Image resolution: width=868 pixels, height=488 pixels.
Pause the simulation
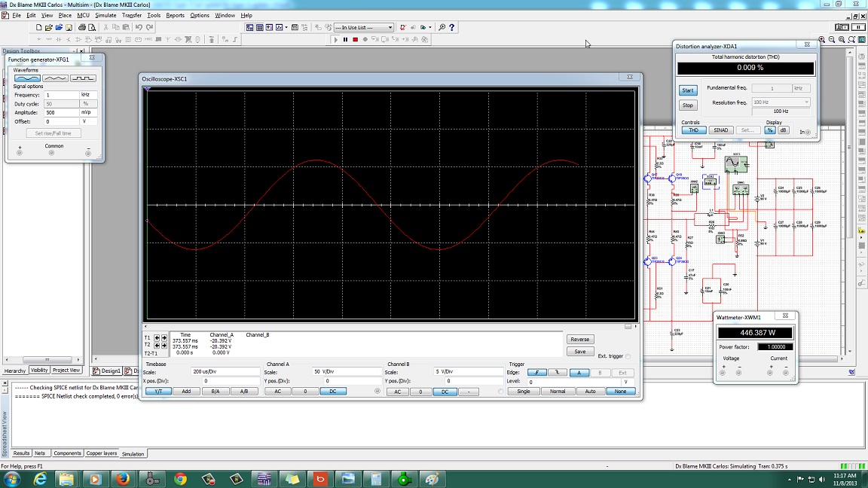coord(345,39)
